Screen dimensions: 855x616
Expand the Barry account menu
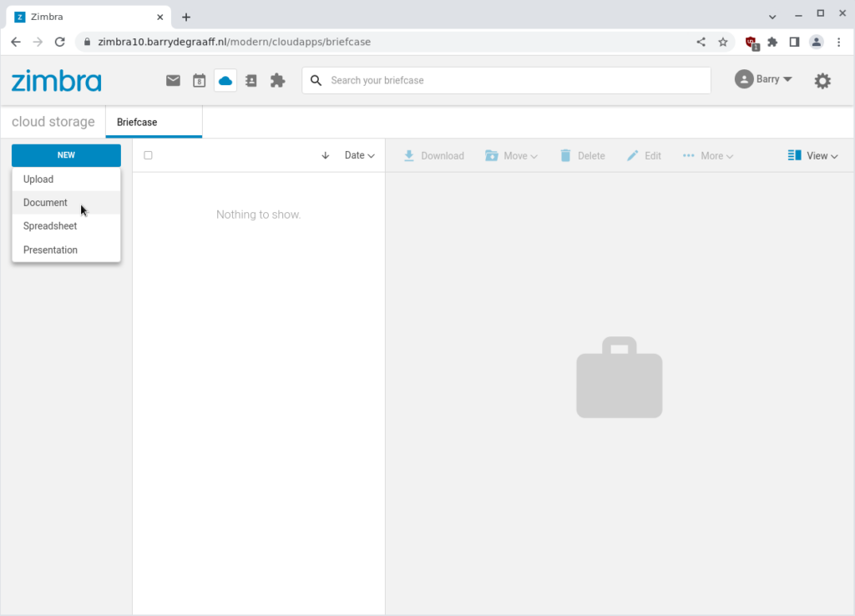pos(763,79)
